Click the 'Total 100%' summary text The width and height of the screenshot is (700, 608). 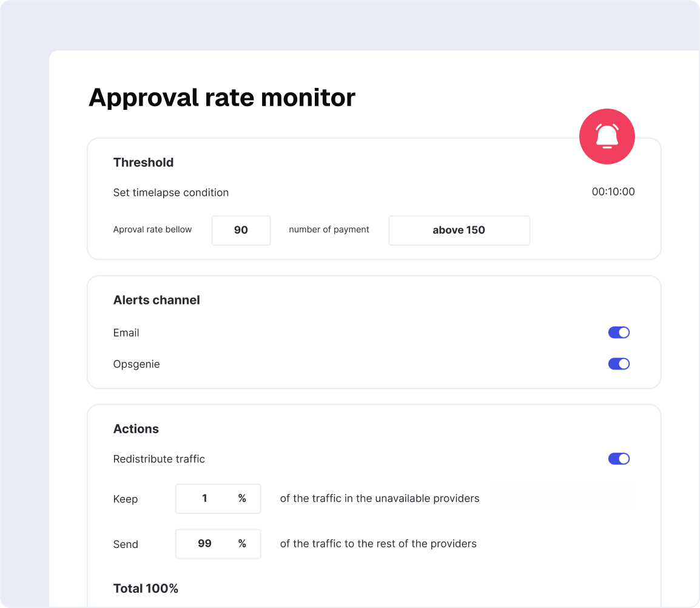click(x=146, y=589)
